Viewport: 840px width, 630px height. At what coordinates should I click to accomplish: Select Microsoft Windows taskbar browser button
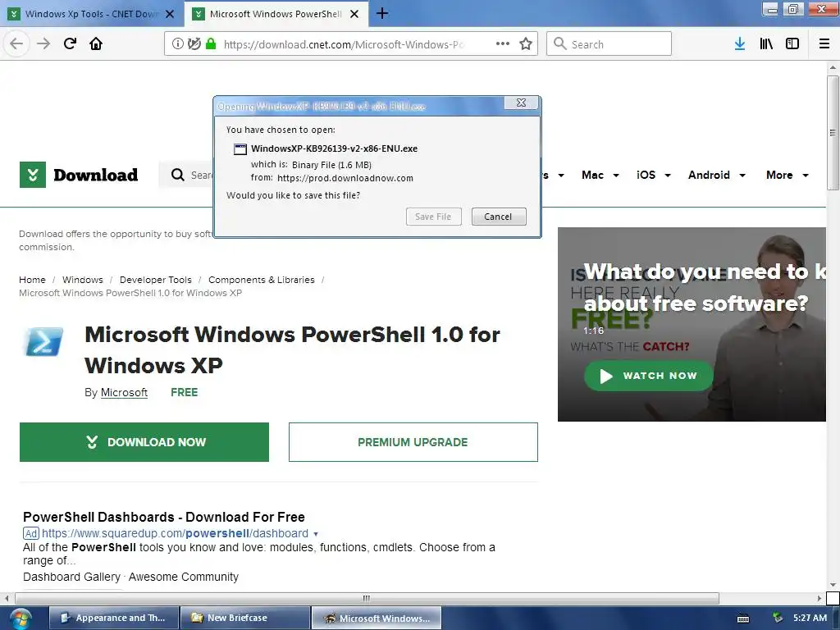click(x=377, y=618)
